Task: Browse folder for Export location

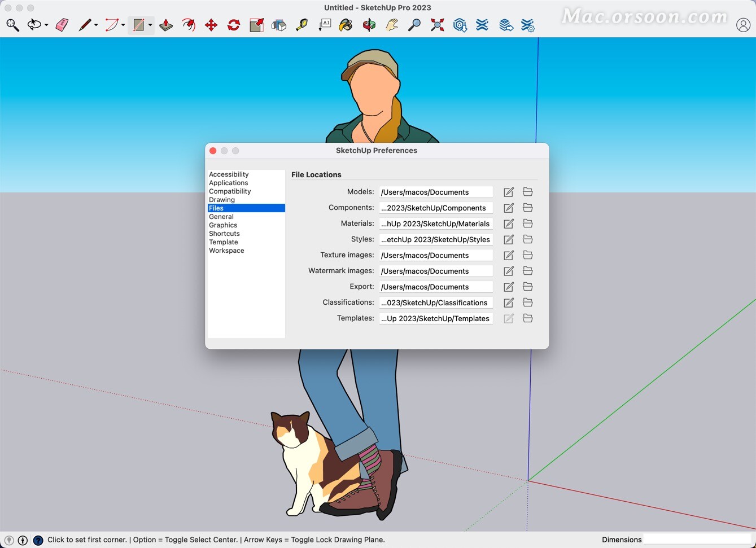Action: tap(528, 287)
